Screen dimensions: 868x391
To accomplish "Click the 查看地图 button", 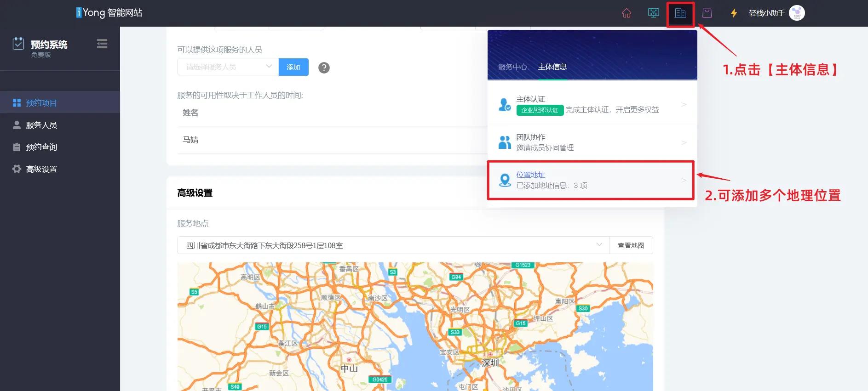I will coord(631,245).
